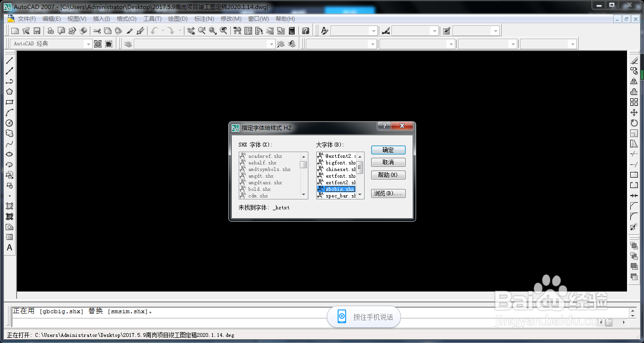Open the 标注(N) menu

click(204, 19)
